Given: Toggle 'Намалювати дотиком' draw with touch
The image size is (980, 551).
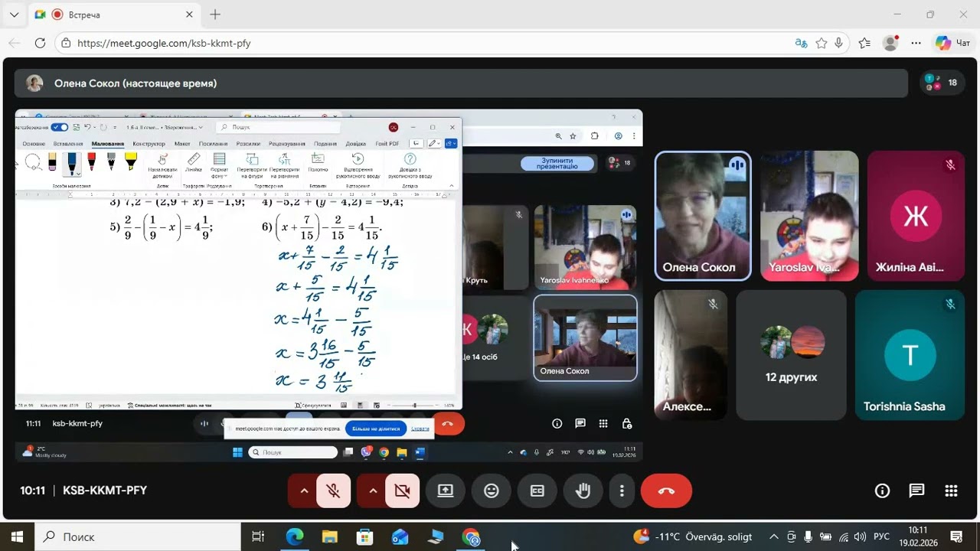Looking at the screenshot, I should pos(162,166).
